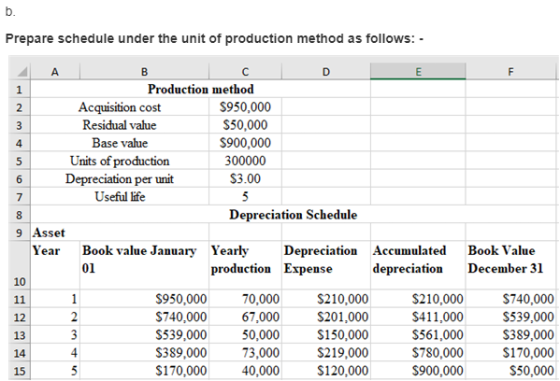Select depreciation expense $219,000 cell
Viewport: 560px width, 381px height.
point(326,353)
